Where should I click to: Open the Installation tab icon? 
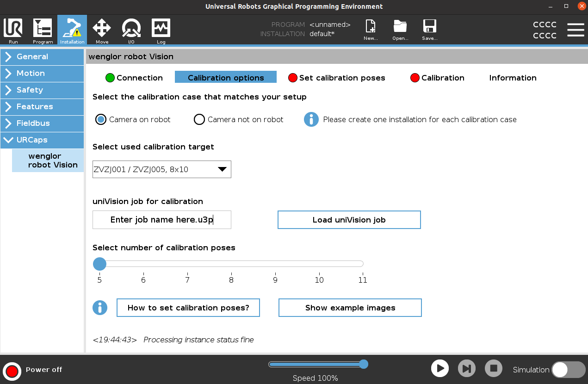(x=72, y=30)
